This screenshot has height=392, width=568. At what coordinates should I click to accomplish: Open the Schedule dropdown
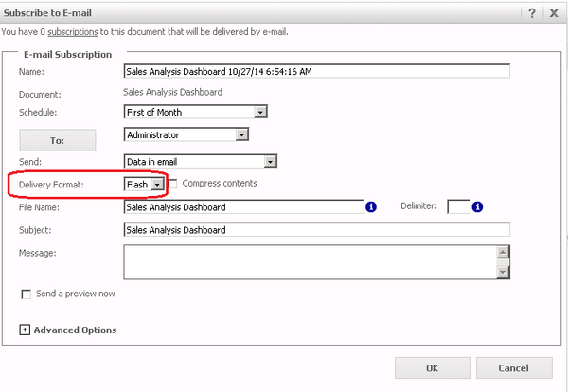[260, 112]
